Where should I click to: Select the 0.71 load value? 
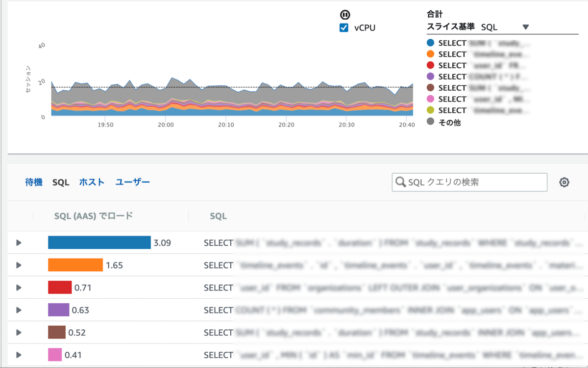[x=83, y=288]
